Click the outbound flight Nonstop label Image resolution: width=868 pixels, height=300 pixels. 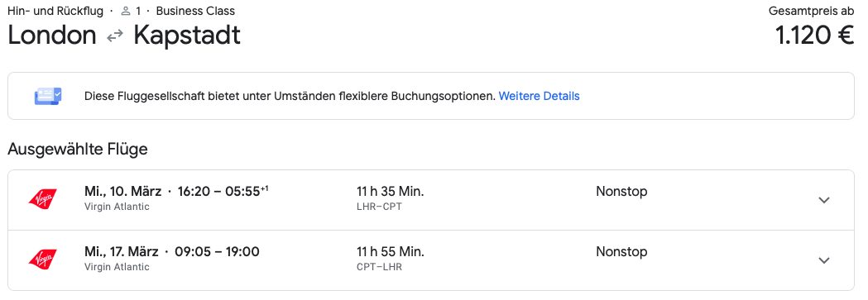621,192
